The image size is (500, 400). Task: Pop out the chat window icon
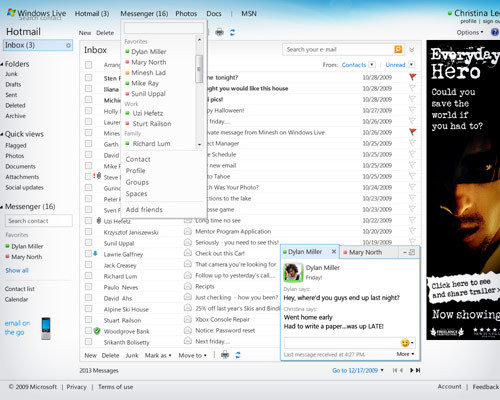[x=412, y=252]
